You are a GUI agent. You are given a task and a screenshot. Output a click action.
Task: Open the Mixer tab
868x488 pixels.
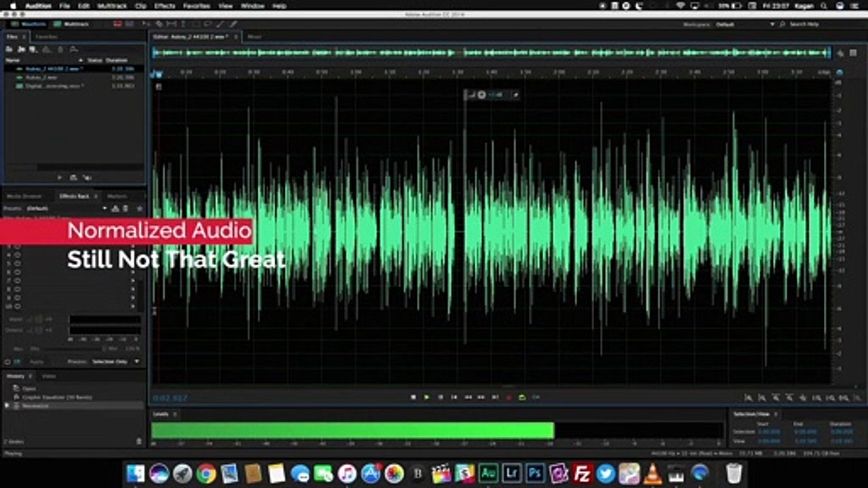(x=254, y=37)
